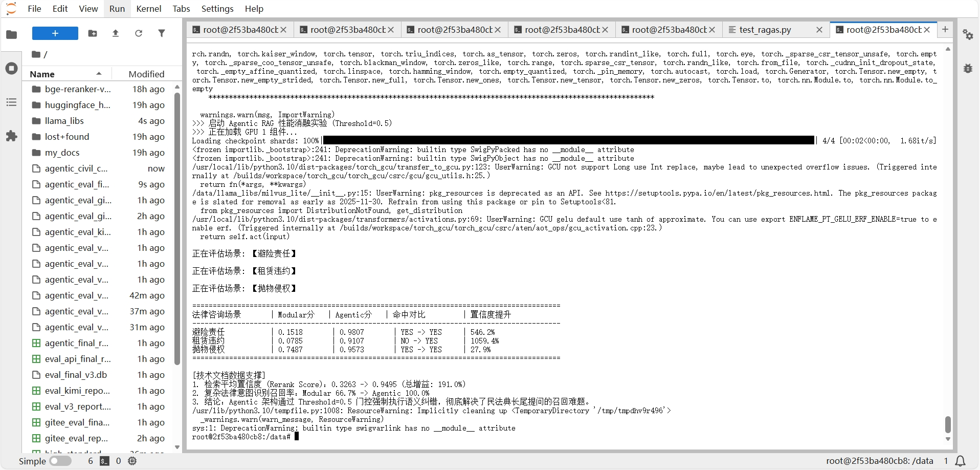980x470 pixels.
Task: Open the Help menu
Action: click(x=254, y=9)
